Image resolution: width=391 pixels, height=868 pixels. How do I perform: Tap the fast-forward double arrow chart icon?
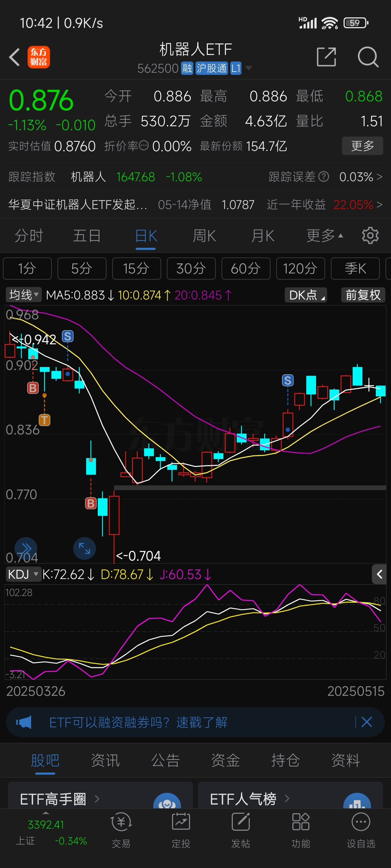click(x=26, y=548)
